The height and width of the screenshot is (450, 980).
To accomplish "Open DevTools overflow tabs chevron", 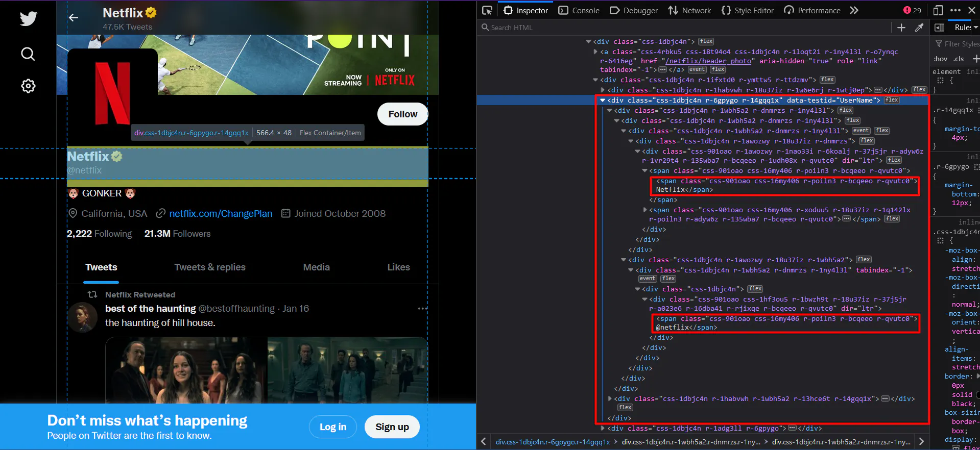I will (854, 10).
